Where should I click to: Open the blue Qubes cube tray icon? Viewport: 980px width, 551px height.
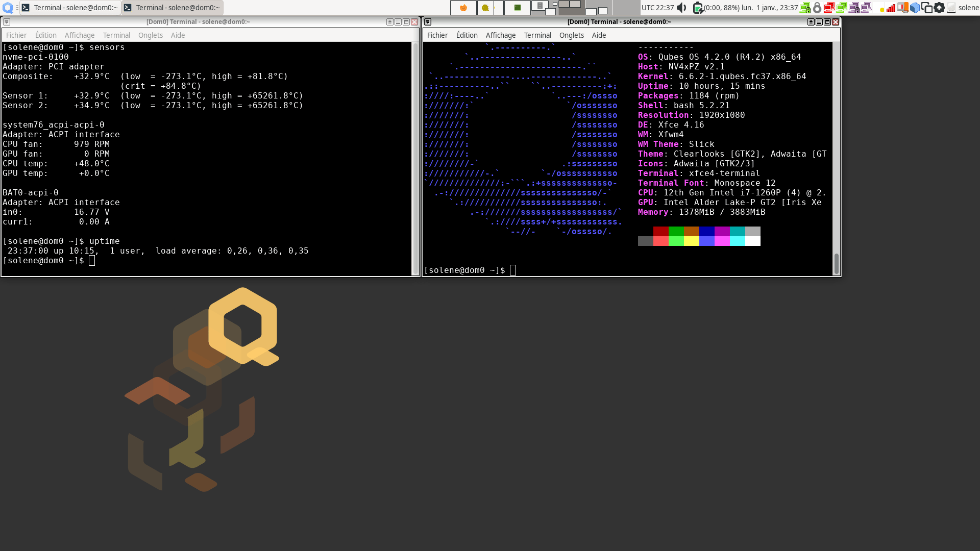915,8
